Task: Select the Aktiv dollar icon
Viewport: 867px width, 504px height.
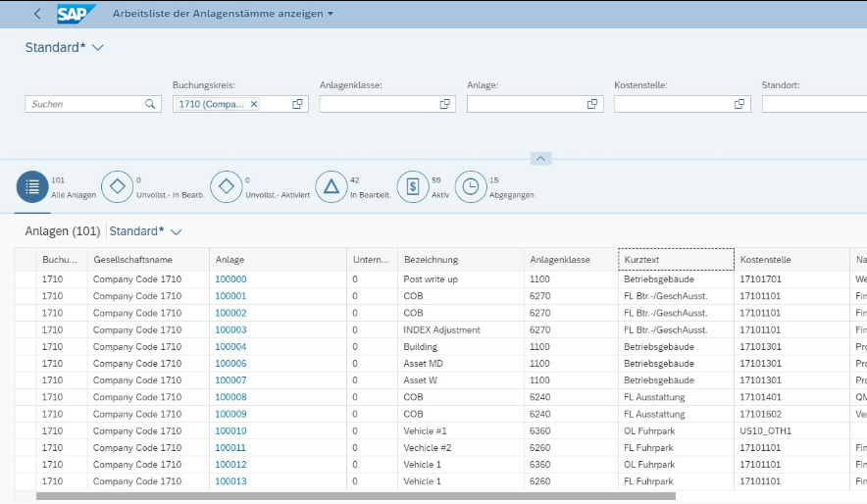Action: click(413, 186)
